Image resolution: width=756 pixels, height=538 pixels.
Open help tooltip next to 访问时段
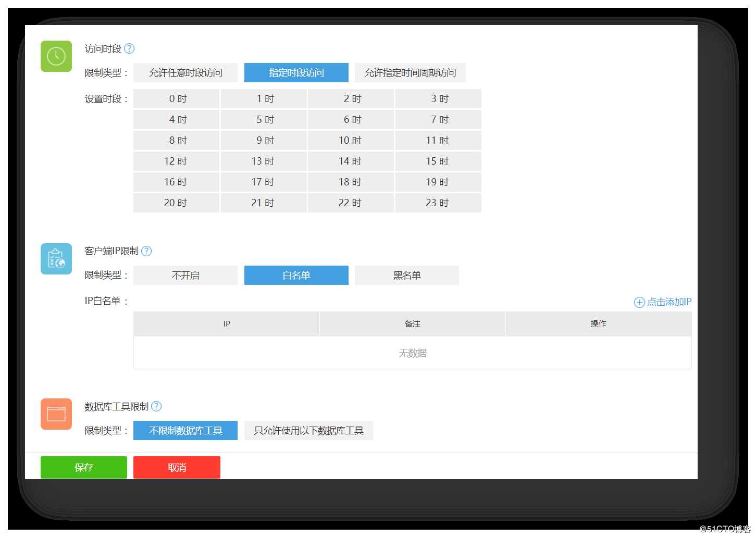pyautogui.click(x=129, y=48)
